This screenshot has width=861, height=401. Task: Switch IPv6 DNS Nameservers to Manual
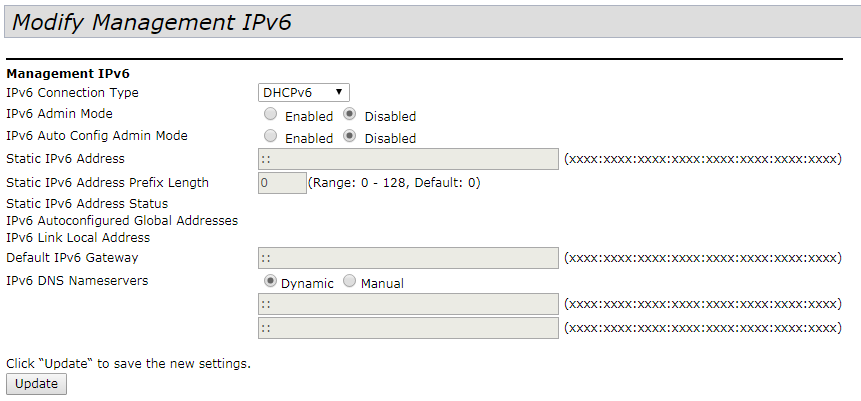click(350, 282)
